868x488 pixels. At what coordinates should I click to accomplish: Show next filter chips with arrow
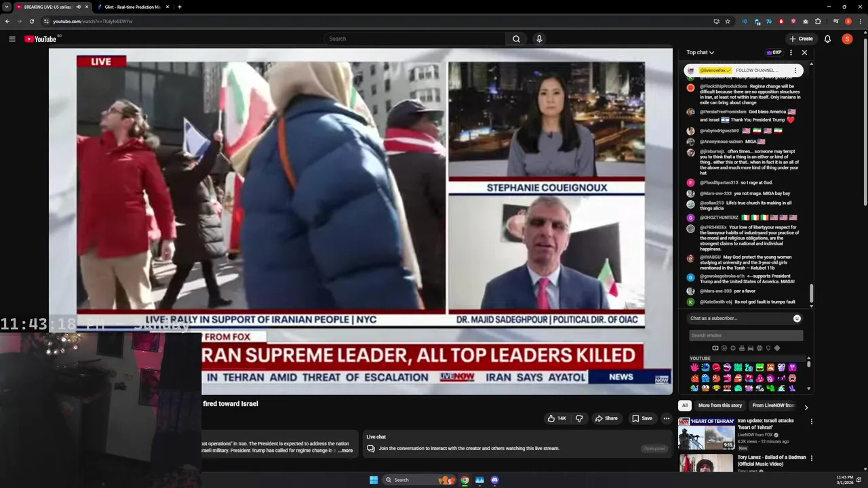point(806,407)
